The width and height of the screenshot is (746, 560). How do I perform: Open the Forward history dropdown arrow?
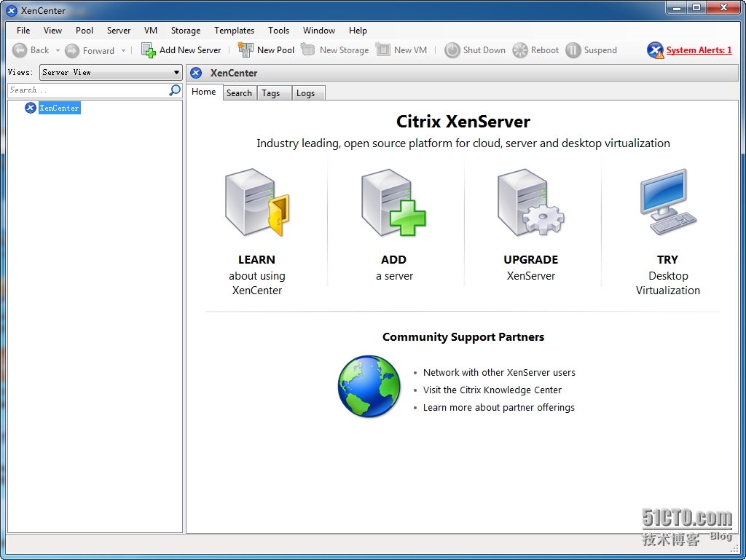123,50
